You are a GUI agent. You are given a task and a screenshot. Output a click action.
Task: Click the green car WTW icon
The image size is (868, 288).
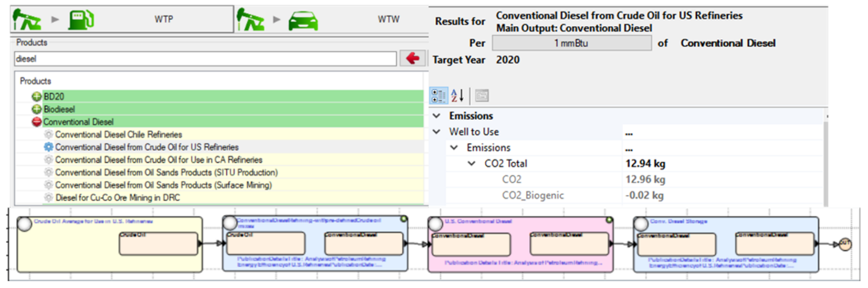302,21
